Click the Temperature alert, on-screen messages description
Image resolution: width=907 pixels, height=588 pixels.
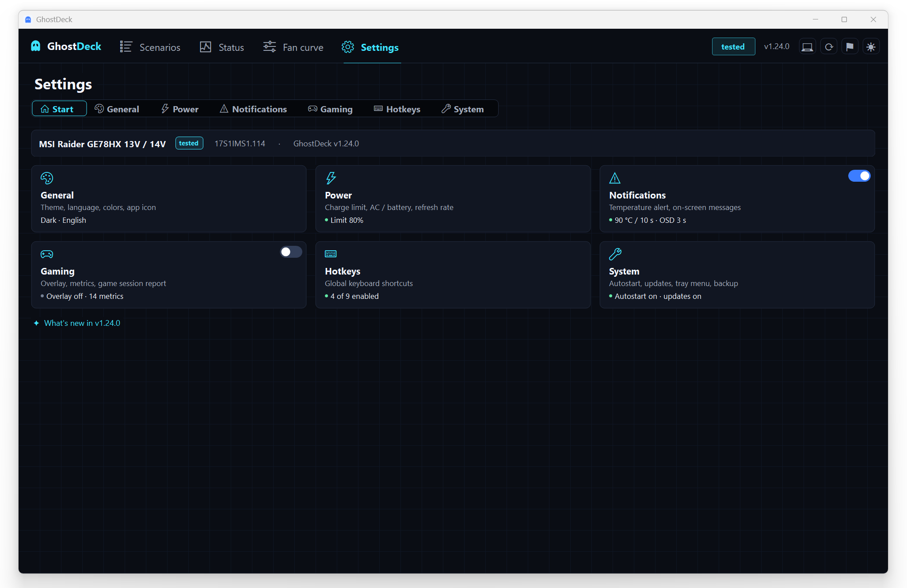tap(675, 207)
